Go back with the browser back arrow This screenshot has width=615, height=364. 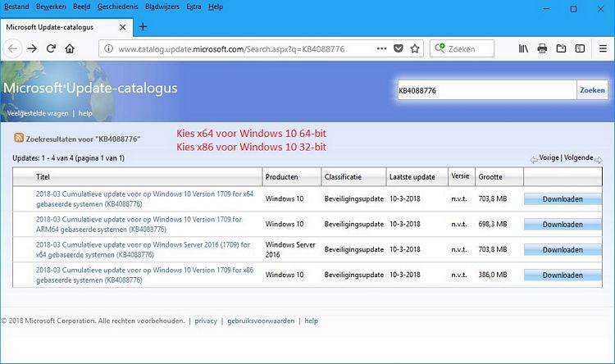[12, 48]
